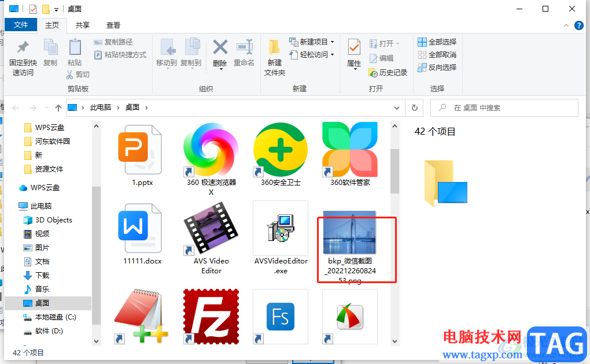Click the Delete (删除) X icon

pyautogui.click(x=220, y=47)
